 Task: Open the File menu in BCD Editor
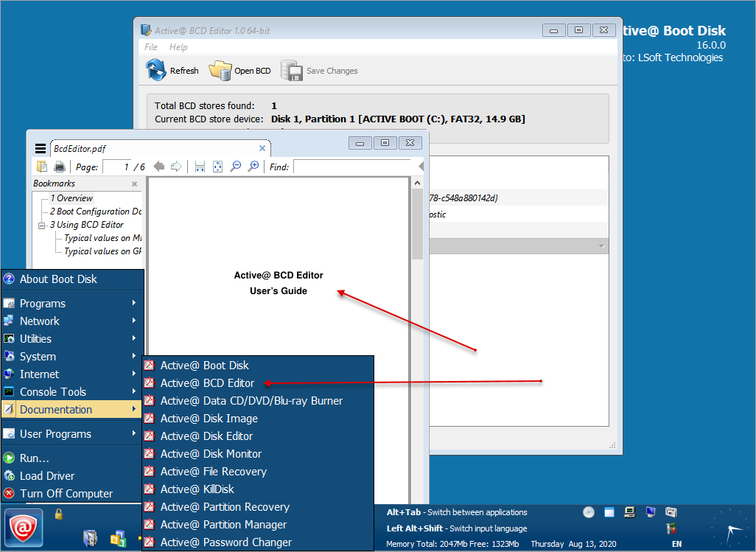click(151, 46)
